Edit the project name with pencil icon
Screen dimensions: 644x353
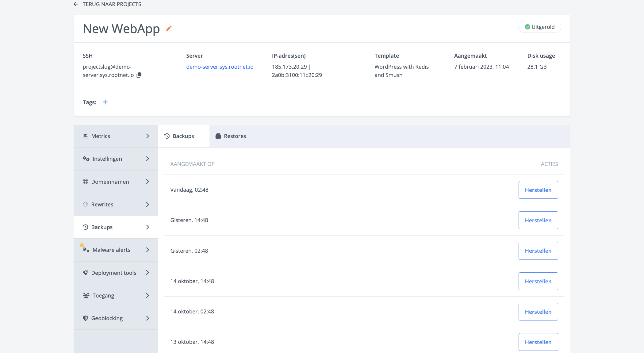pos(169,28)
